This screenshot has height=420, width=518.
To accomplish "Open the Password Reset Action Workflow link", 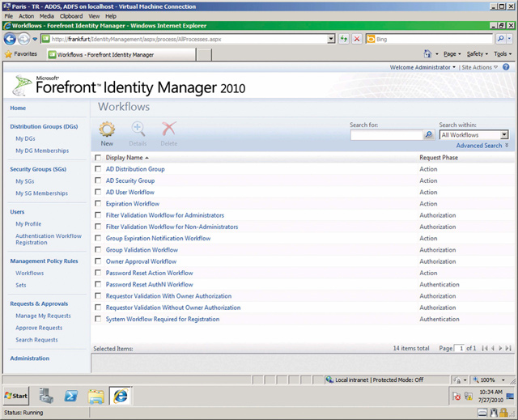I will [x=149, y=273].
